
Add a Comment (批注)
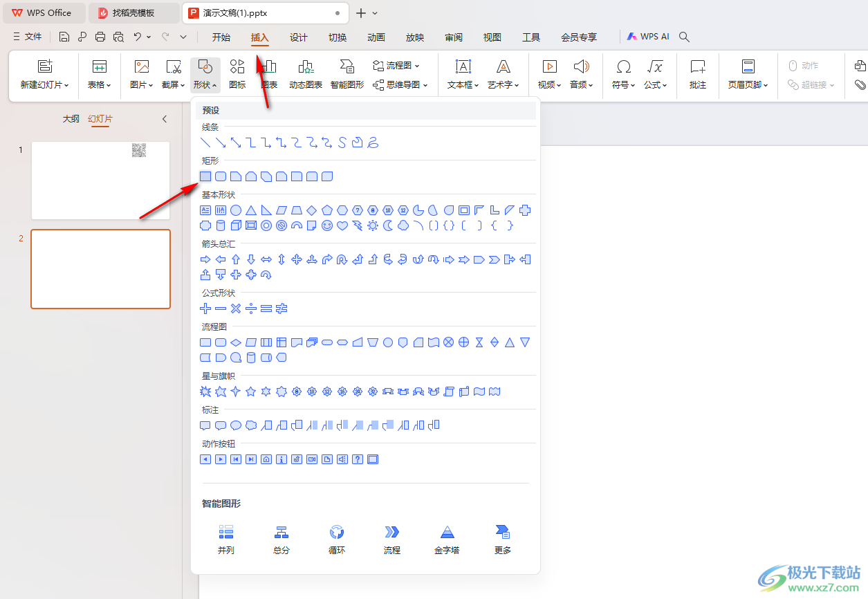[698, 75]
